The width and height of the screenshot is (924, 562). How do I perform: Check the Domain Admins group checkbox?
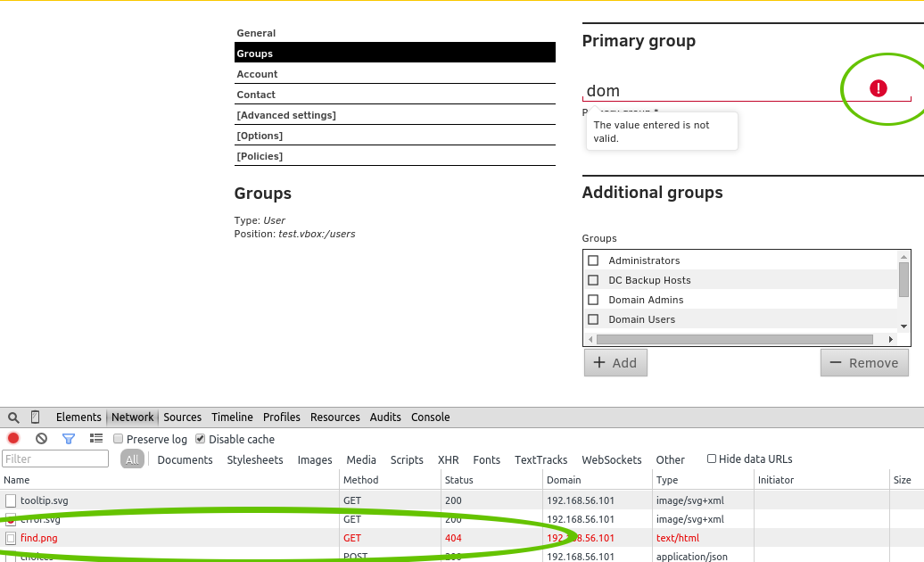(x=593, y=300)
